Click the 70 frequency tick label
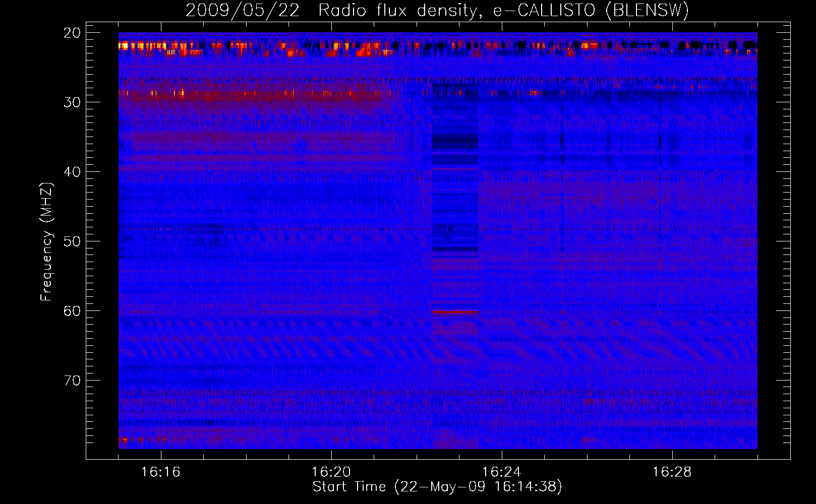Viewport: 816px width, 504px height. (73, 381)
